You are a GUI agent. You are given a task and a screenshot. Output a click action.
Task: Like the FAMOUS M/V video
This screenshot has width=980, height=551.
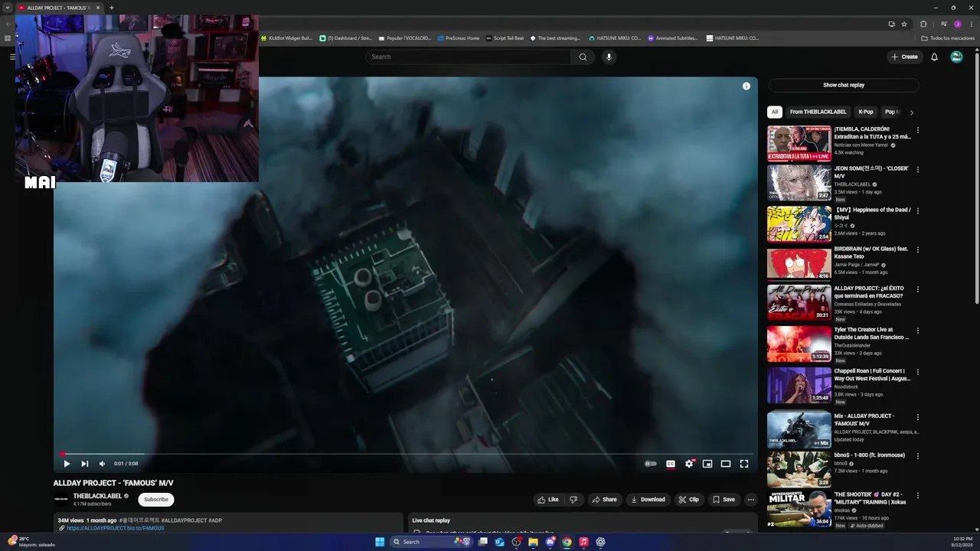coord(548,500)
